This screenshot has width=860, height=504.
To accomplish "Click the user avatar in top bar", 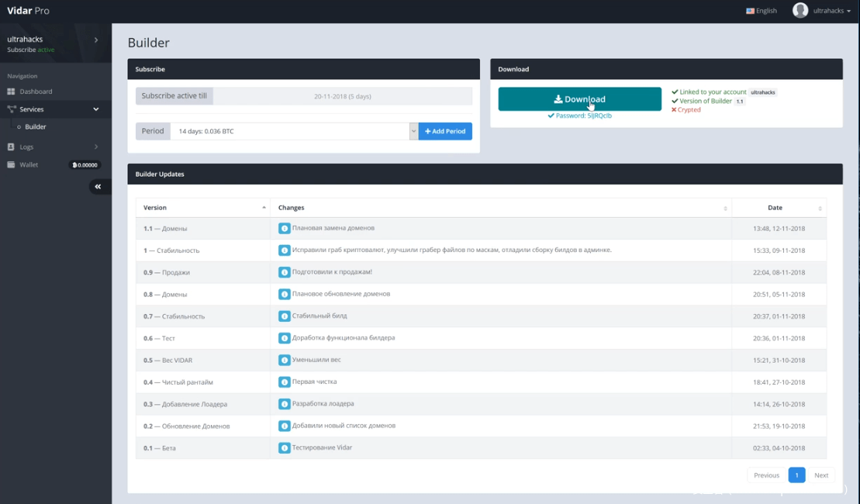I will pyautogui.click(x=800, y=10).
